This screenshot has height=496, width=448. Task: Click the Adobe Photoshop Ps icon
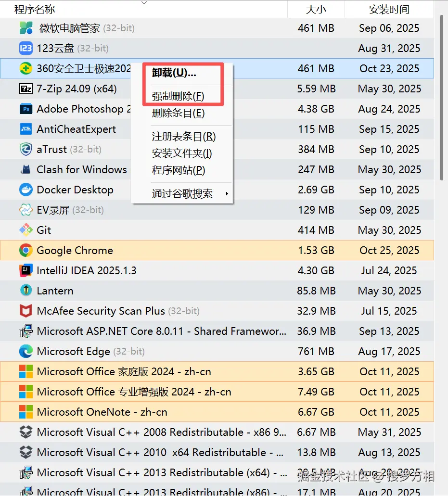click(x=26, y=109)
